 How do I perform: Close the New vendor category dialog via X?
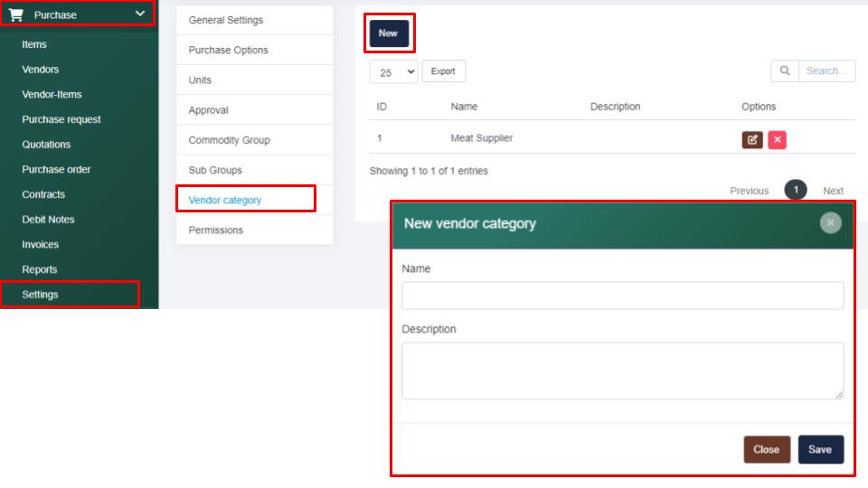tap(830, 223)
